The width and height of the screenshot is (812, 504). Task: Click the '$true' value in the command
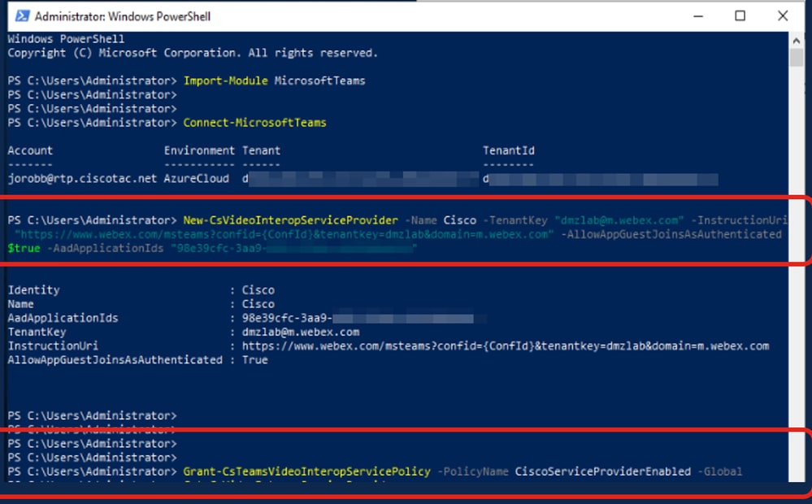pos(24,249)
